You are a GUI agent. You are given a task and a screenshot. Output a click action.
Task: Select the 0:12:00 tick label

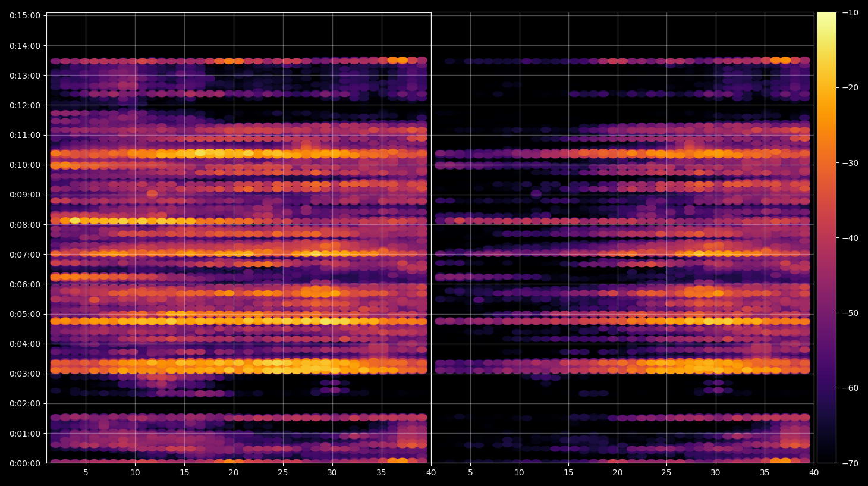[25, 105]
